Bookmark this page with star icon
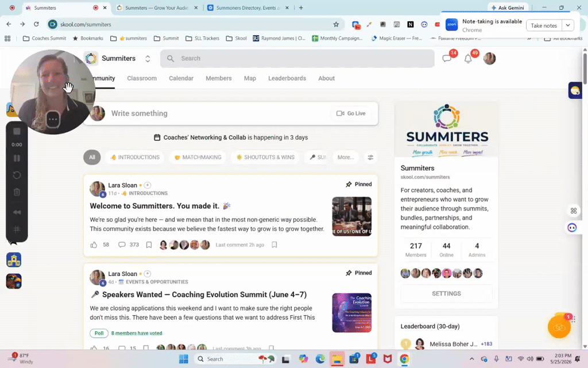 coord(336,24)
